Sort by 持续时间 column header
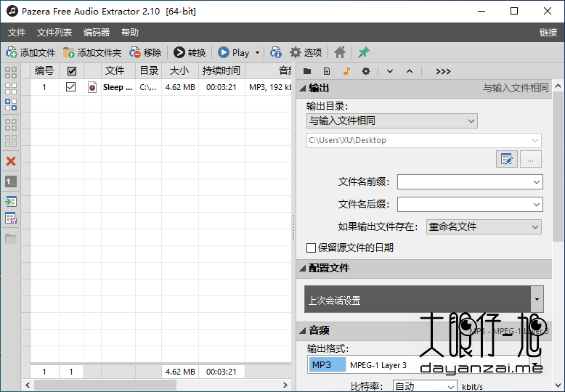This screenshot has width=565, height=392. coord(221,71)
